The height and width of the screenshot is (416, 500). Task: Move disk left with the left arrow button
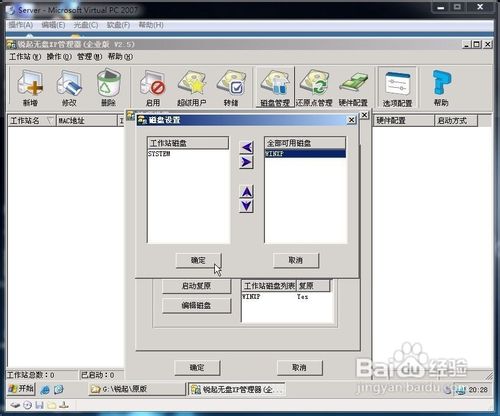pos(247,147)
